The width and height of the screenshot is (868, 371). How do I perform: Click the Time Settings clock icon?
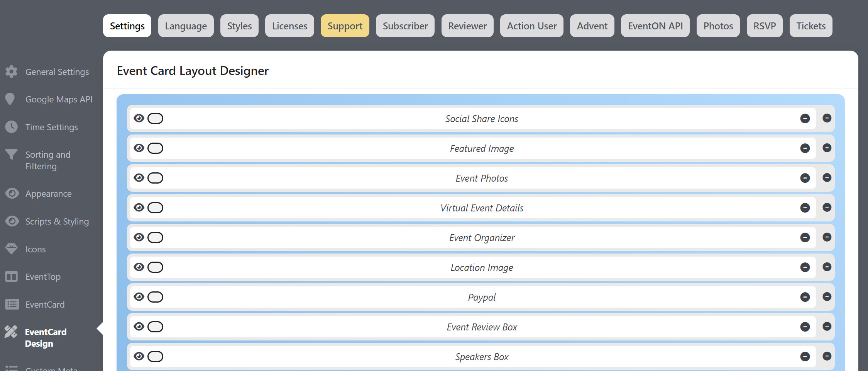pyautogui.click(x=12, y=127)
